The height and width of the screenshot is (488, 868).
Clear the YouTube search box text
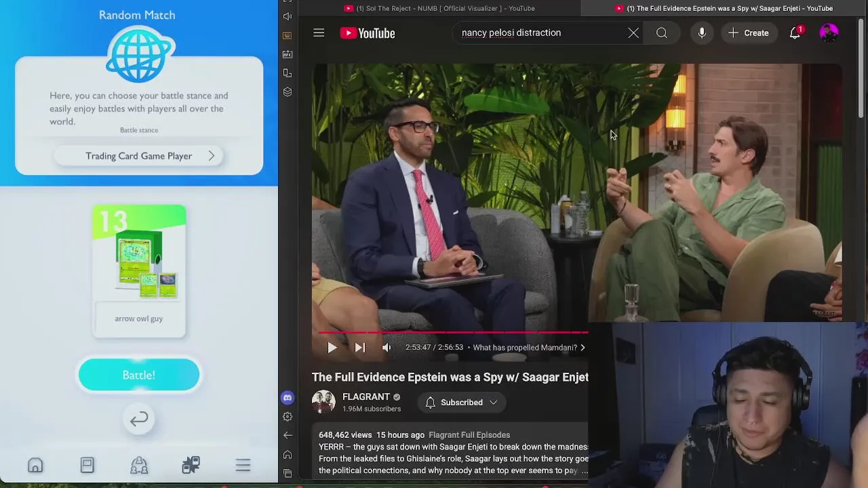pyautogui.click(x=633, y=33)
